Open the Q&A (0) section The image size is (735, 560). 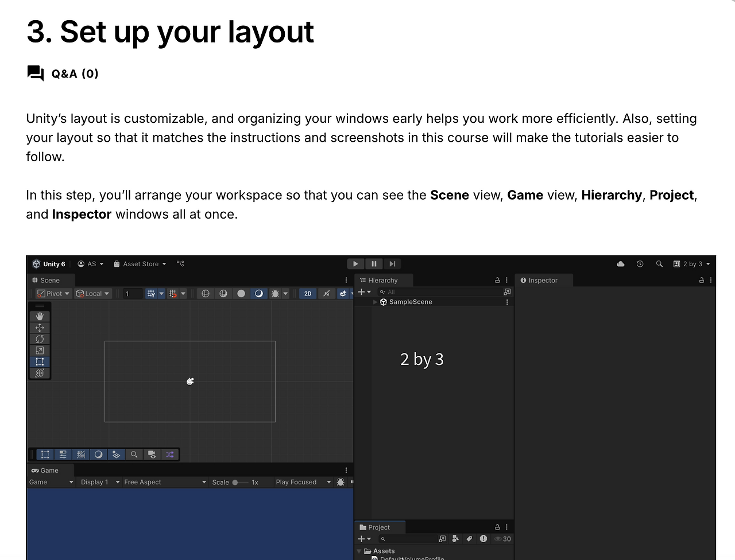(x=63, y=73)
